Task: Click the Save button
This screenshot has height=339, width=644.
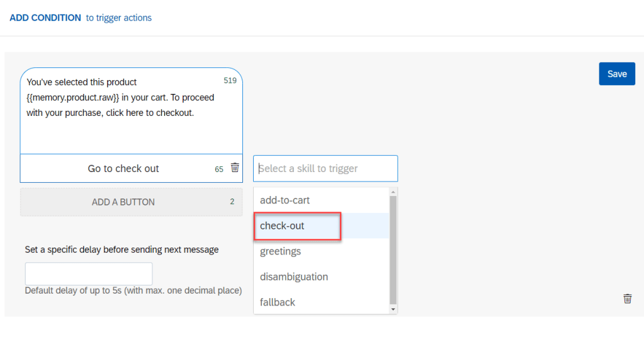Action: (x=617, y=74)
